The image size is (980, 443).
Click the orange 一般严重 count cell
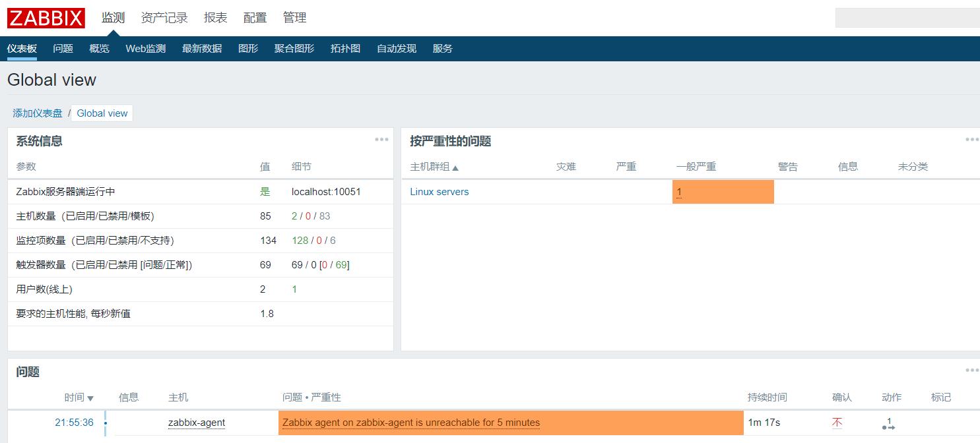723,192
